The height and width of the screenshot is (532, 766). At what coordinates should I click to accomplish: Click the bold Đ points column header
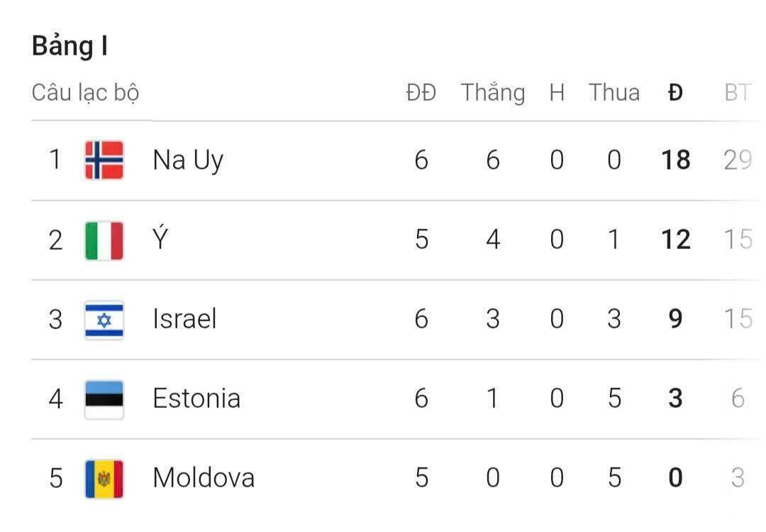tap(675, 93)
